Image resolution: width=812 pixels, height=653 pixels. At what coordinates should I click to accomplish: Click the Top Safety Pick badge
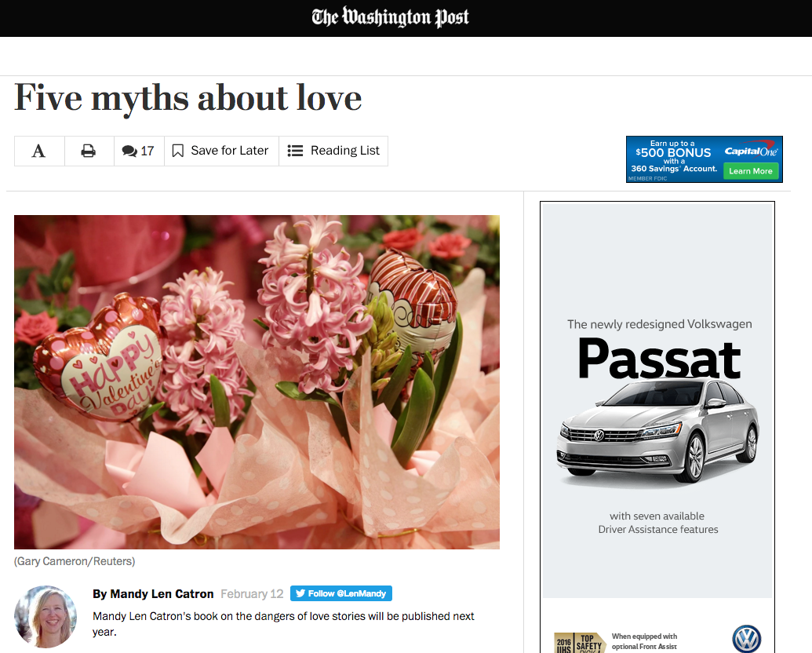click(580, 641)
